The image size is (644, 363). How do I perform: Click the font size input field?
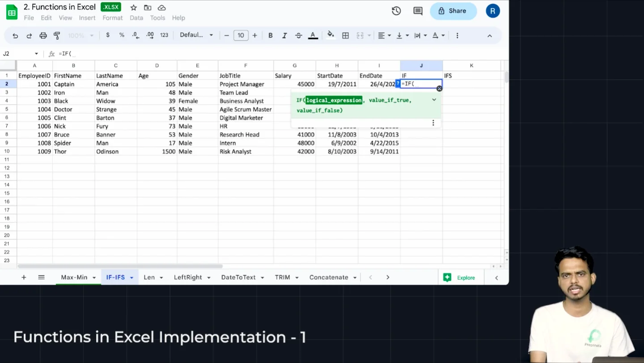(x=241, y=35)
